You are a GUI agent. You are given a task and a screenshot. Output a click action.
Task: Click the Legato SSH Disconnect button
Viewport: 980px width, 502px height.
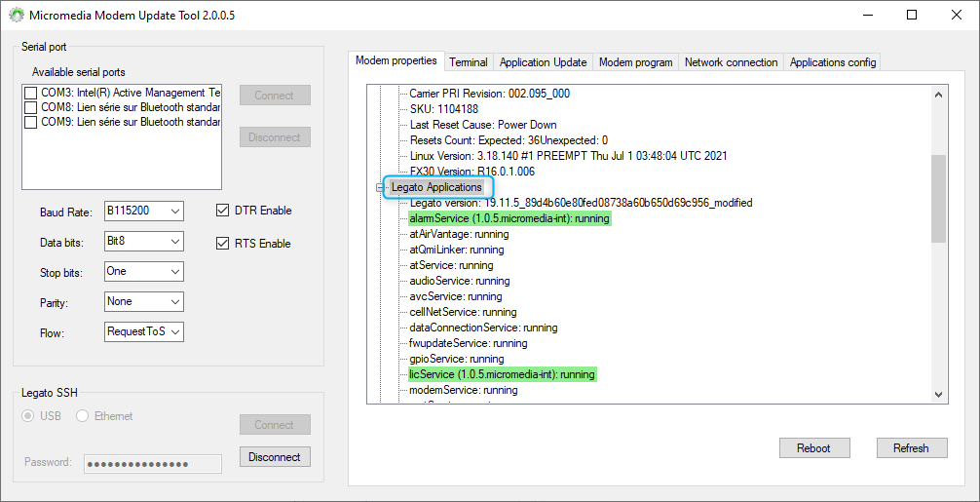pyautogui.click(x=275, y=456)
